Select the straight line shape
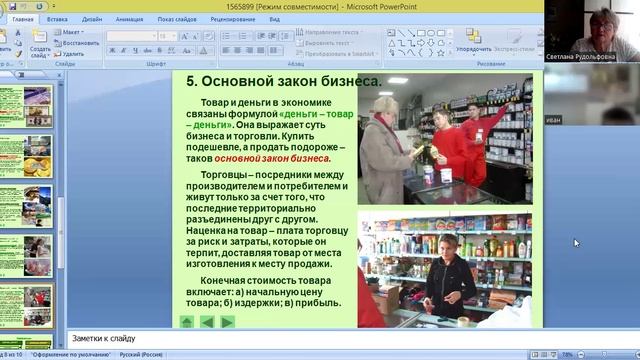The height and width of the screenshot is (360, 640). point(401,33)
